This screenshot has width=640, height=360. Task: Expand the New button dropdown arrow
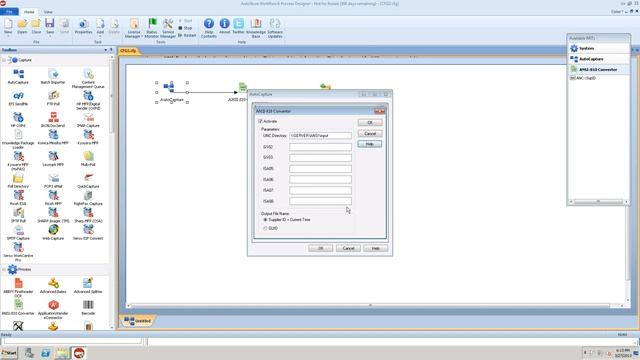pos(8,36)
